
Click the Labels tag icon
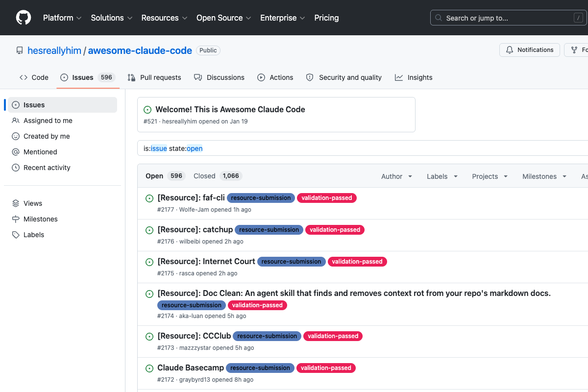point(16,235)
